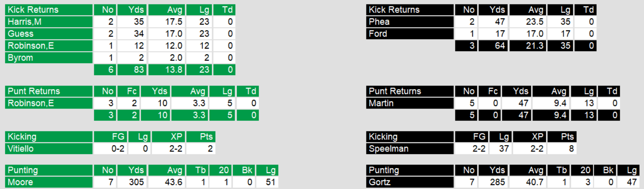Click Vitiello's 0-2 field goal cell
644x189 pixels.
coord(111,149)
